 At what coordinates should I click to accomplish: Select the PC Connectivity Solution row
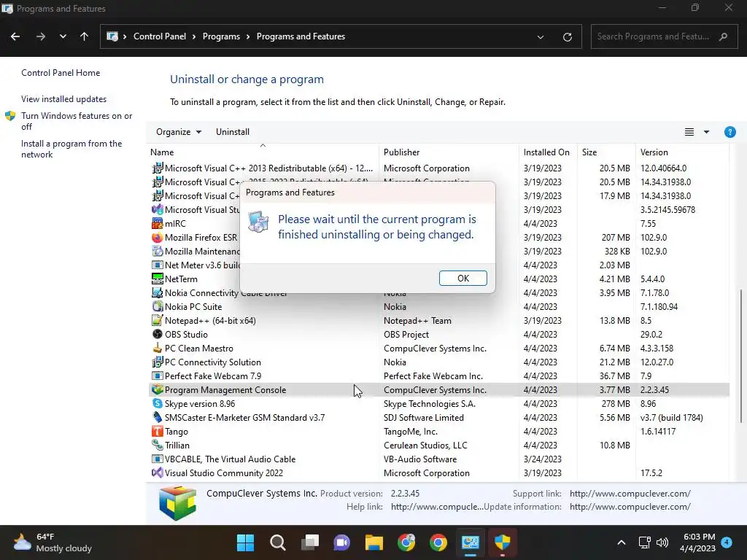pos(438,362)
